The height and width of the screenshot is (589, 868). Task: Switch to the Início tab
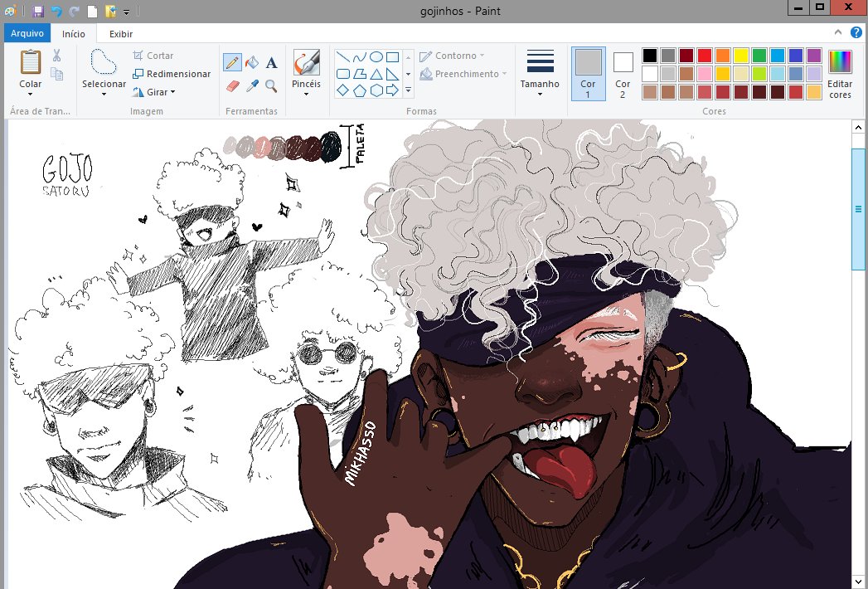tap(74, 34)
